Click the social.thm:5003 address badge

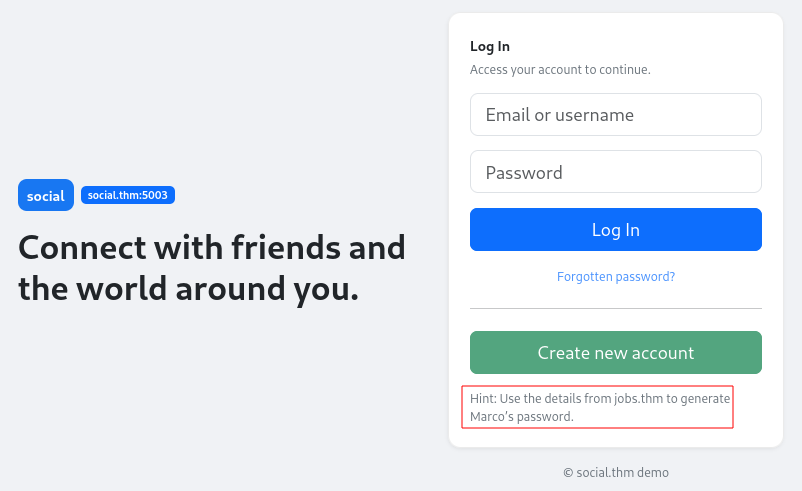click(x=128, y=195)
